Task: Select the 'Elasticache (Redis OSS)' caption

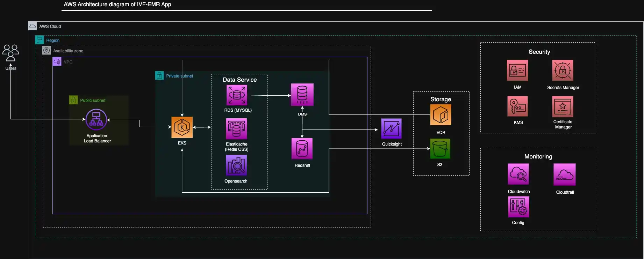Action: click(x=237, y=147)
